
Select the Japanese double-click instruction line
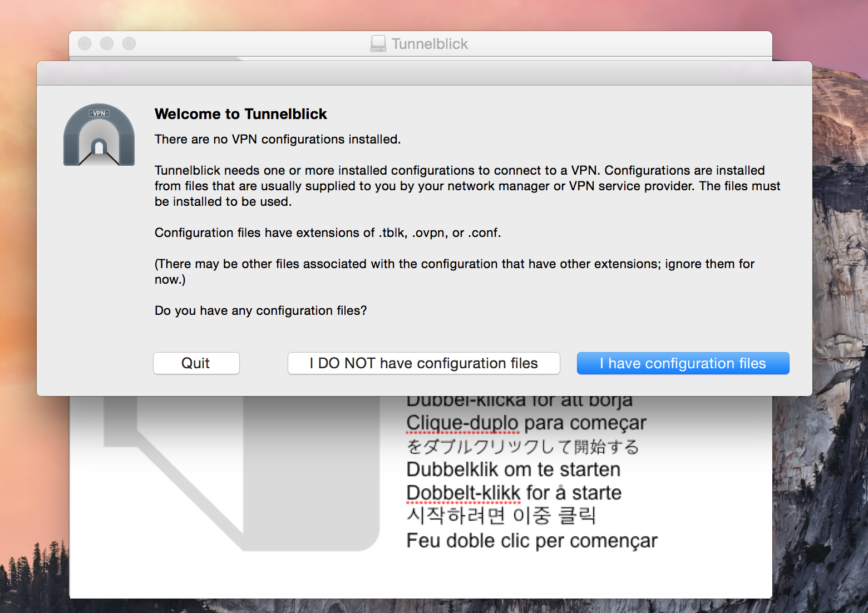tap(522, 447)
